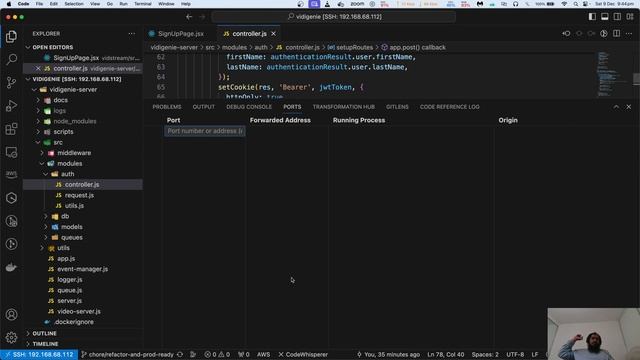
Task: Click CodeWhisperer status bar item
Action: pyautogui.click(x=303, y=355)
